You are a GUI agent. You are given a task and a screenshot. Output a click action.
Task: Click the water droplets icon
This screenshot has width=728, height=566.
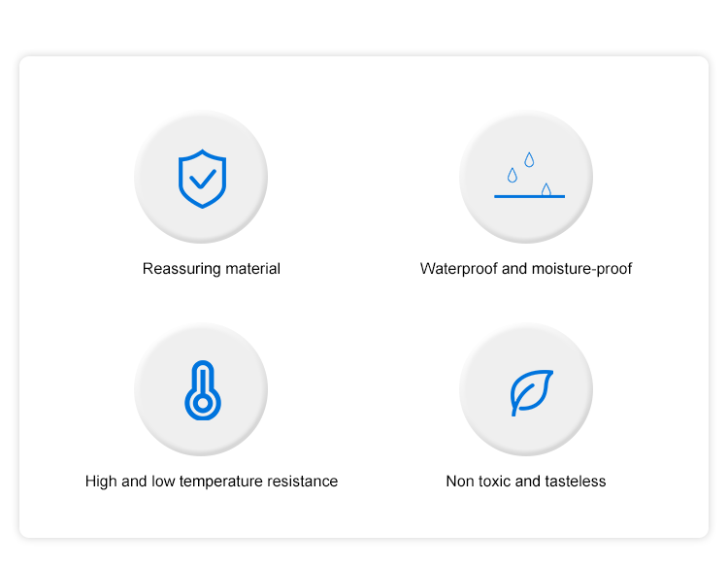(x=529, y=177)
